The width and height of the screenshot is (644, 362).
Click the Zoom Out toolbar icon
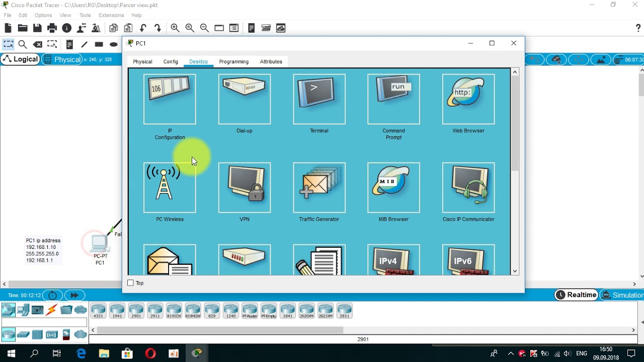204,28
